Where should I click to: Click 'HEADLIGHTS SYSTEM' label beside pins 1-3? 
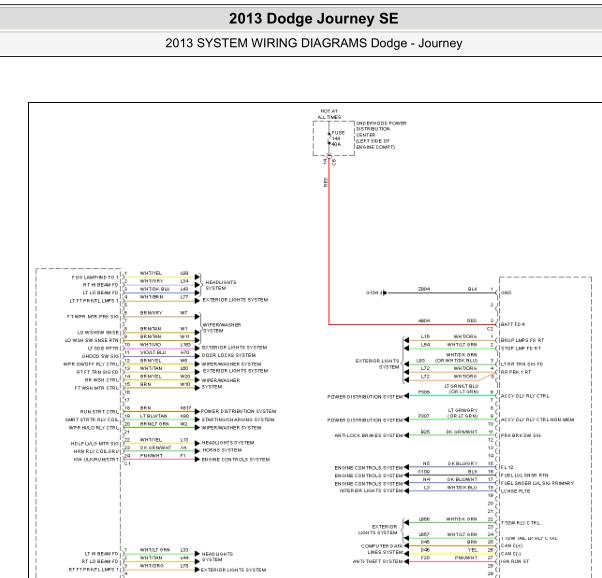pyautogui.click(x=221, y=285)
